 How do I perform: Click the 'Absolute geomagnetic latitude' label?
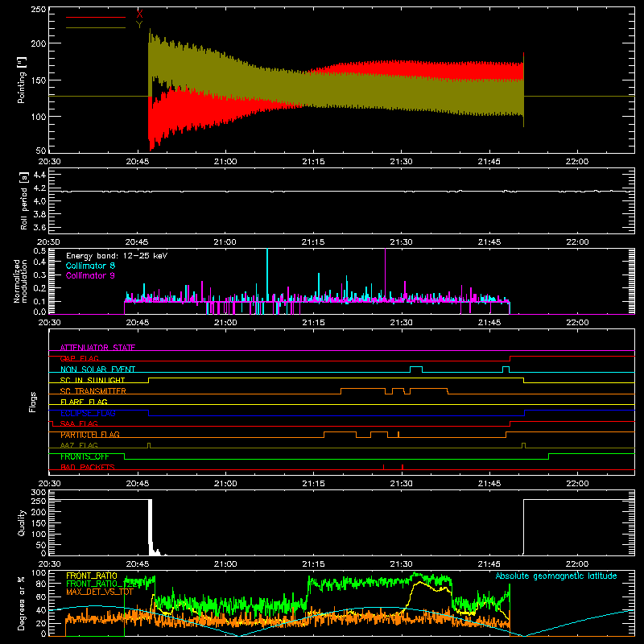click(x=556, y=576)
